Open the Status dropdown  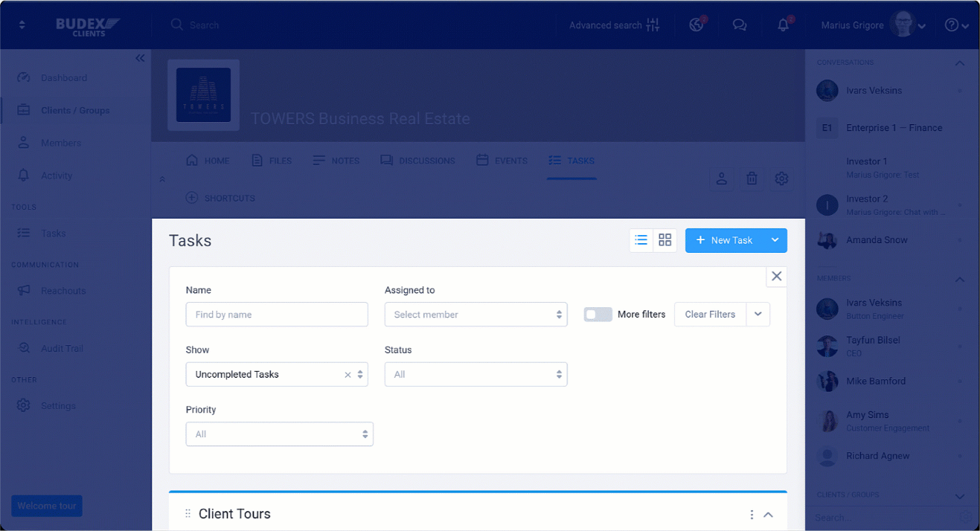(x=476, y=374)
